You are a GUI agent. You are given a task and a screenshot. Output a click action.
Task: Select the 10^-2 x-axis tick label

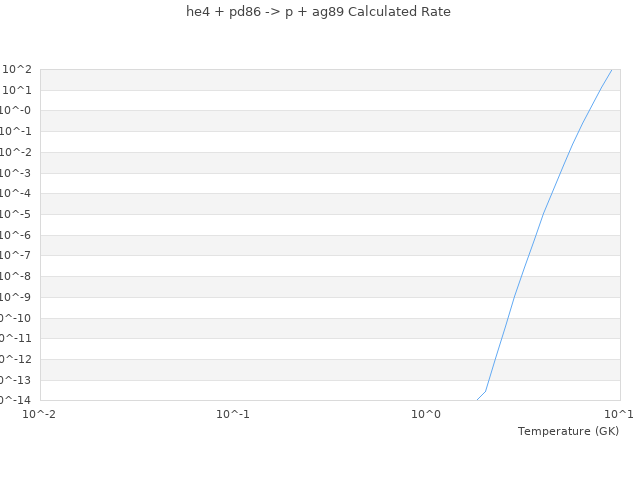pyautogui.click(x=40, y=414)
